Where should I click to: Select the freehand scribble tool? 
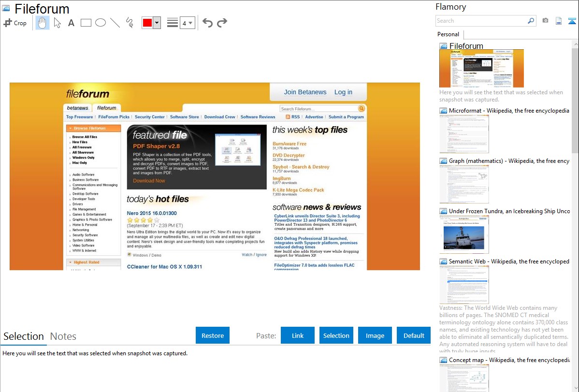[130, 23]
